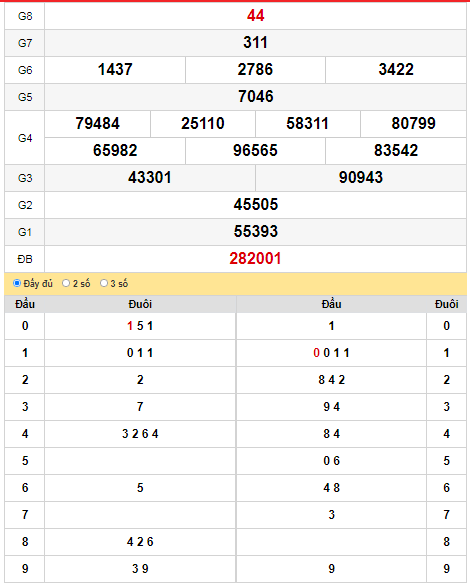Click the G5 row label
Image resolution: width=470 pixels, height=586 pixels.
pos(25,97)
